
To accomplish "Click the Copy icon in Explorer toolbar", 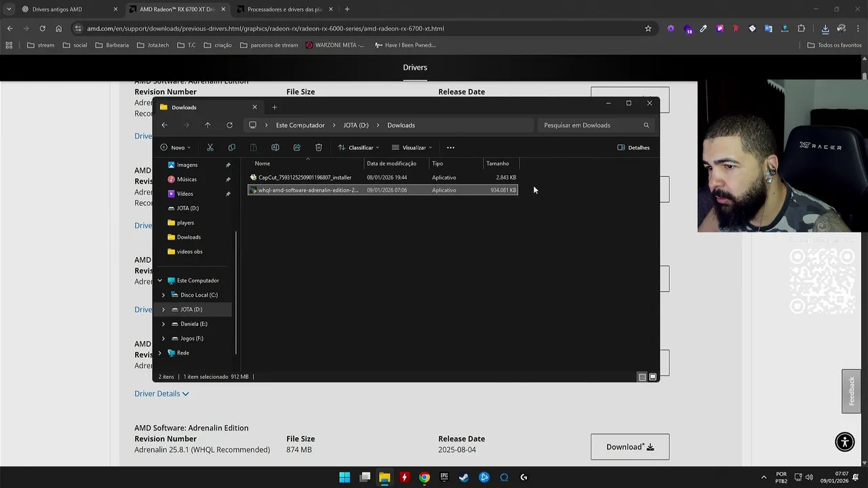I will pos(232,147).
